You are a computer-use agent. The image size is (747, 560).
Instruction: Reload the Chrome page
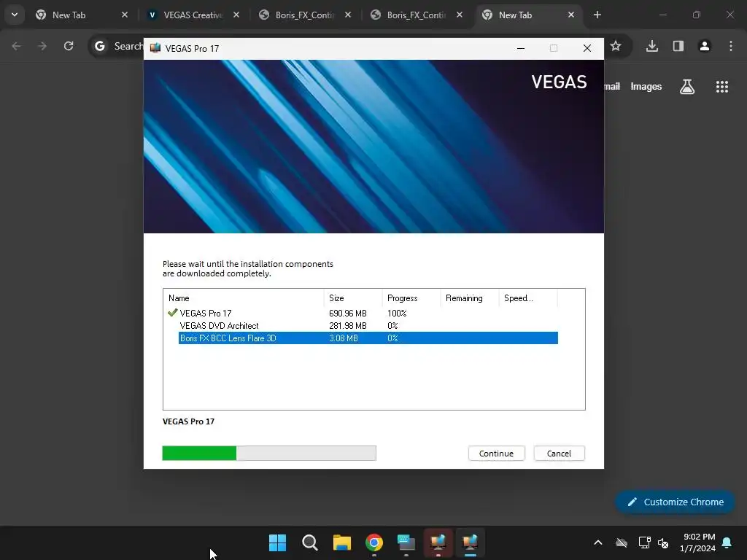(69, 46)
